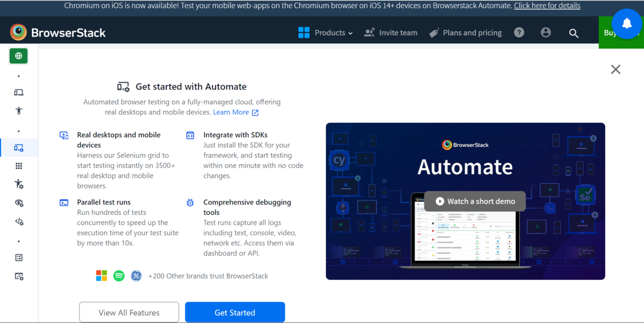Screen dimensions: 644x323
Task: Click the Get Started button
Action: pos(235,312)
